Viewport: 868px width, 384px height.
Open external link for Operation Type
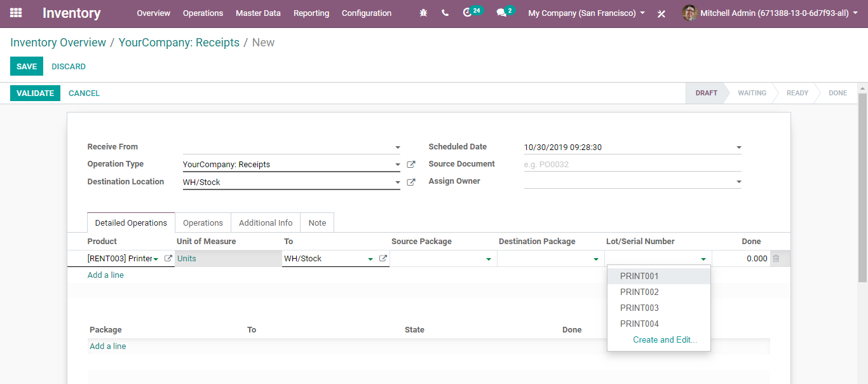click(411, 165)
